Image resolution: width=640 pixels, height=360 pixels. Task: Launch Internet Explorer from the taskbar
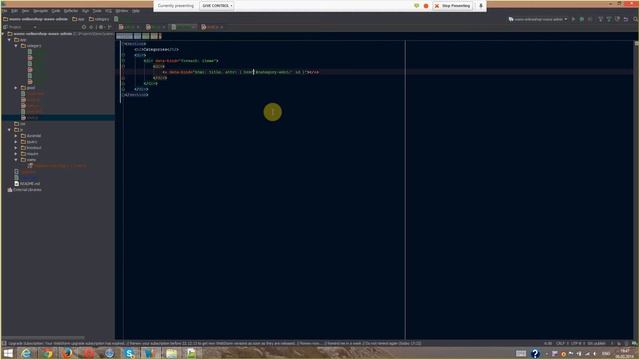pyautogui.click(x=26, y=353)
